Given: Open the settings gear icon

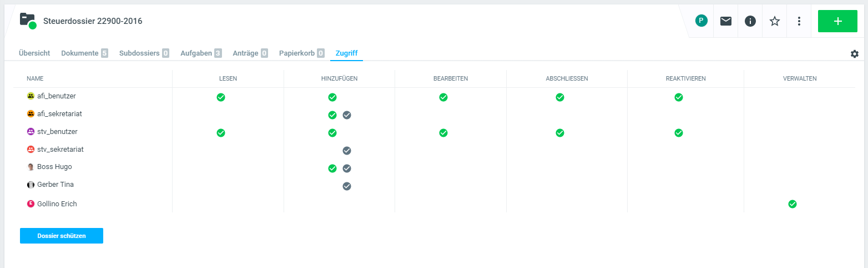Looking at the screenshot, I should tap(854, 54).
